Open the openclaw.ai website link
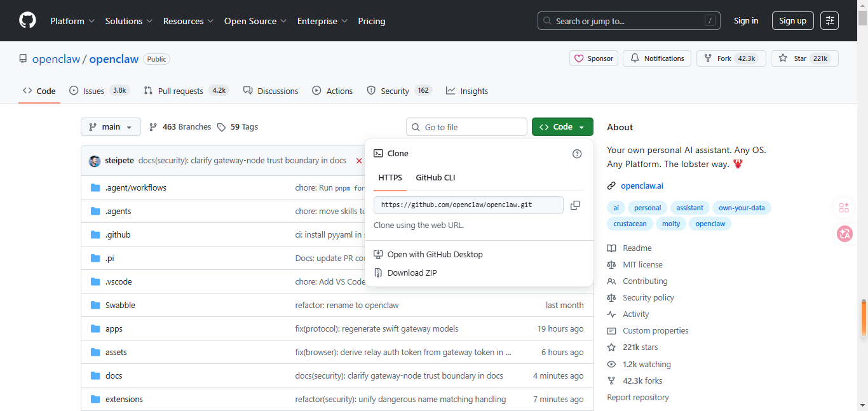The image size is (868, 411). pyautogui.click(x=642, y=186)
